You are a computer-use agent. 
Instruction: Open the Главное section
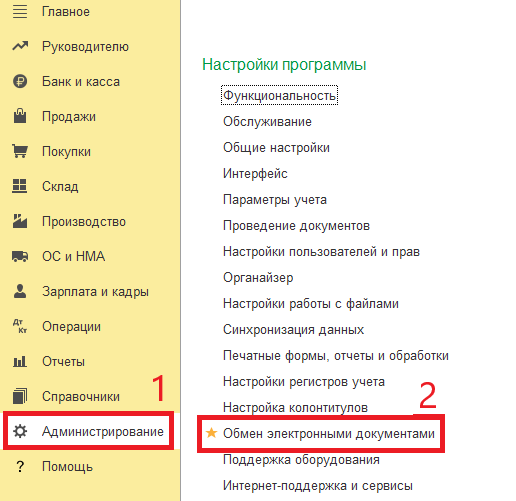[66, 12]
